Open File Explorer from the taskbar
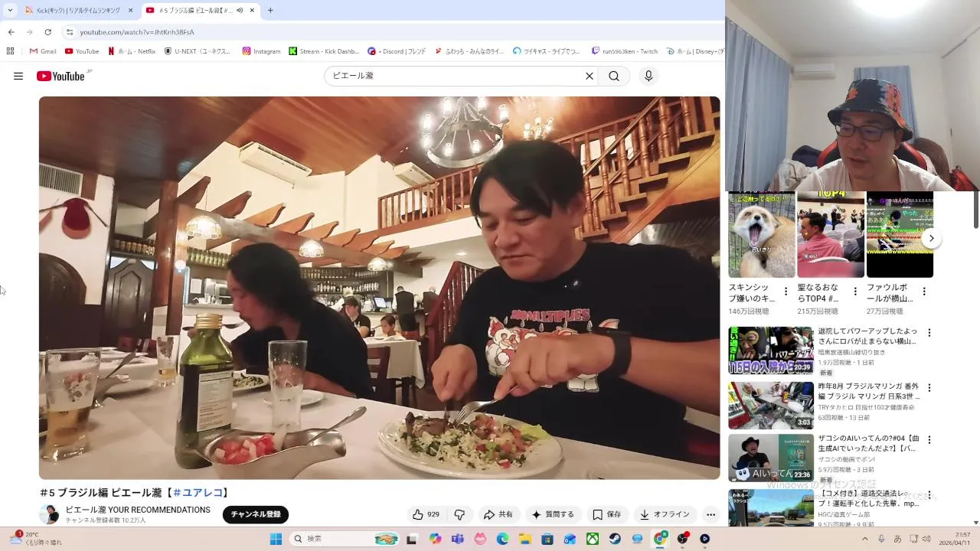The width and height of the screenshot is (980, 551). coord(525,539)
